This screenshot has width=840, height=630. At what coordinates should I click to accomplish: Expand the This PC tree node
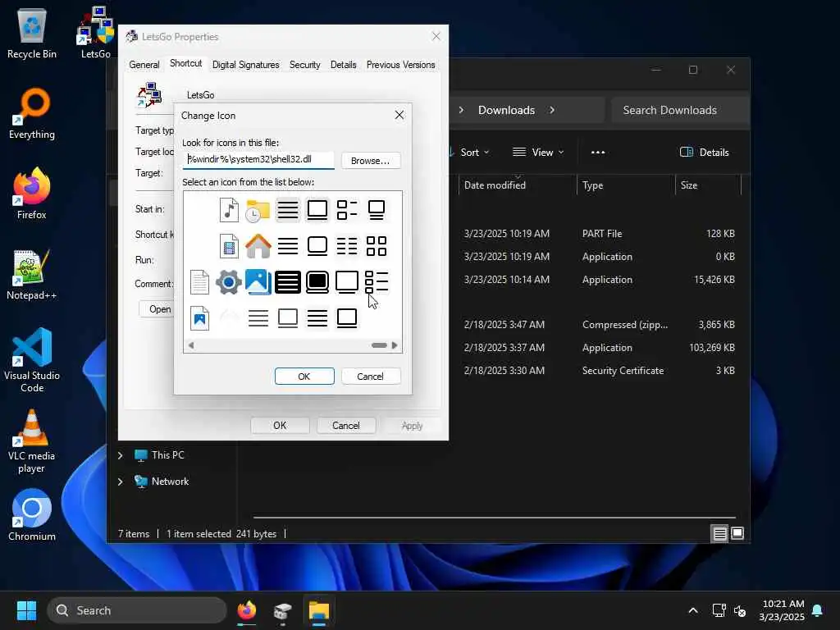click(121, 455)
